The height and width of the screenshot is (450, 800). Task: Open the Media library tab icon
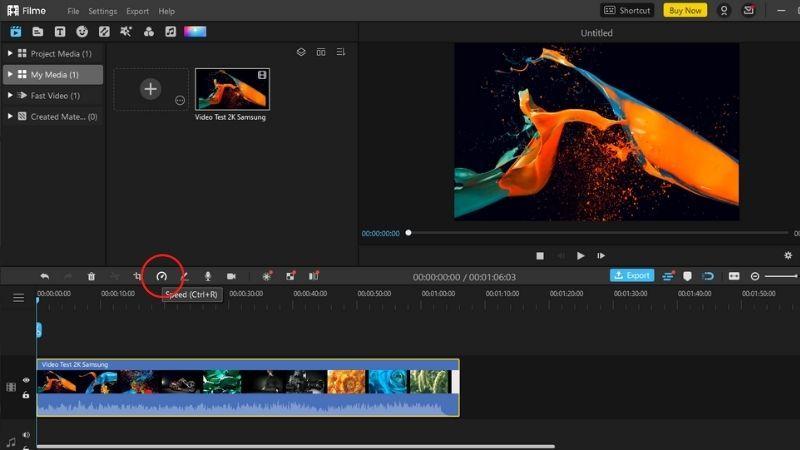tap(16, 32)
